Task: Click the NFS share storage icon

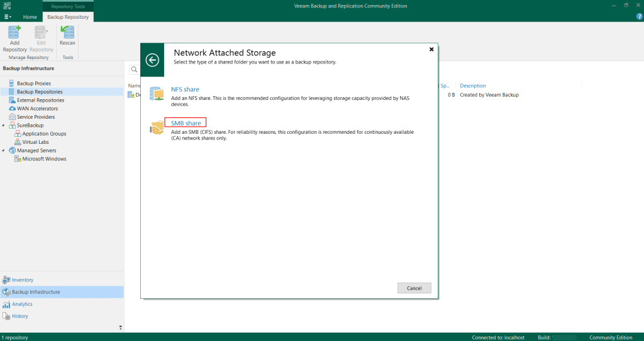Action: click(x=157, y=94)
